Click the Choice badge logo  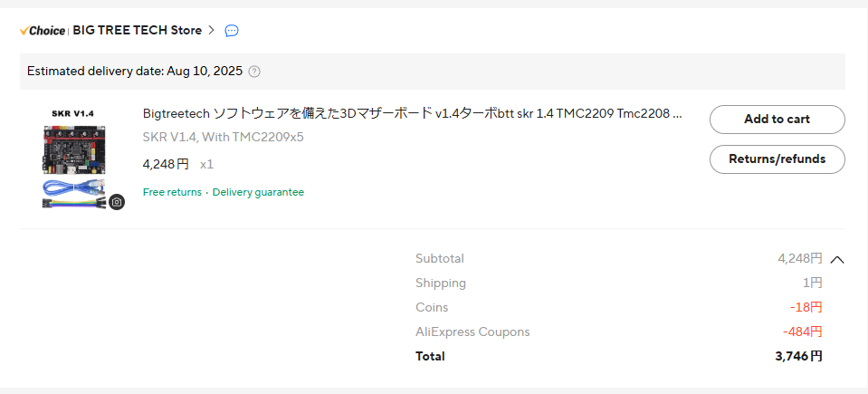tap(43, 31)
